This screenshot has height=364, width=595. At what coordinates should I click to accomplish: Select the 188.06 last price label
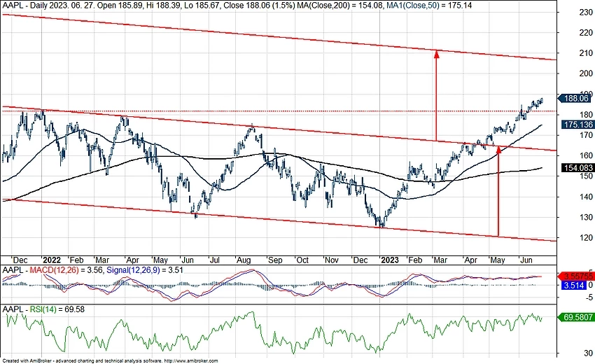pyautogui.click(x=575, y=98)
